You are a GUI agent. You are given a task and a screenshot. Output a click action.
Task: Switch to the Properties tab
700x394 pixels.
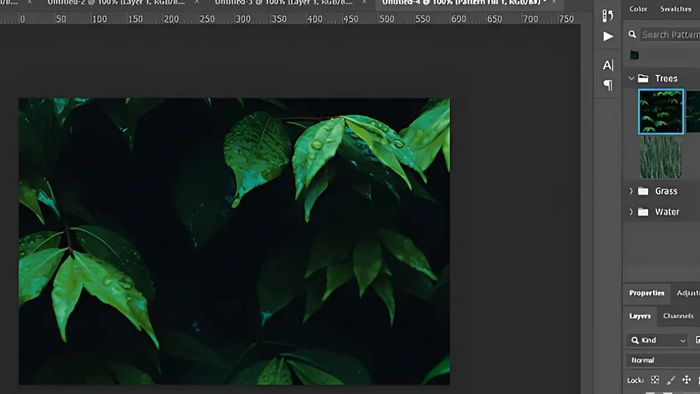(x=646, y=293)
